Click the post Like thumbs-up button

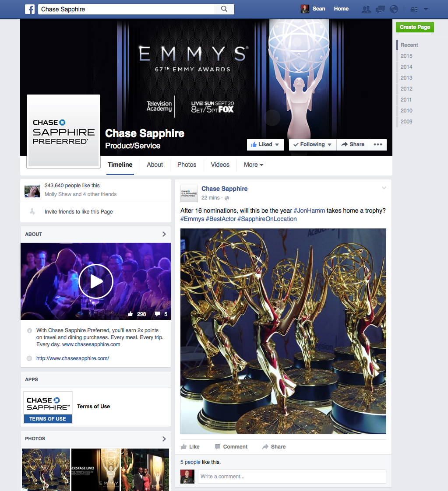[190, 446]
